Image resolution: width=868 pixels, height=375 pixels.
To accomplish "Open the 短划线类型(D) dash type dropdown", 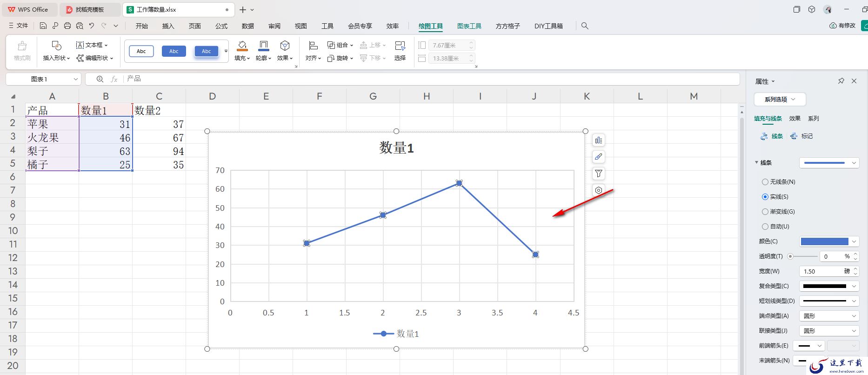I will [829, 301].
